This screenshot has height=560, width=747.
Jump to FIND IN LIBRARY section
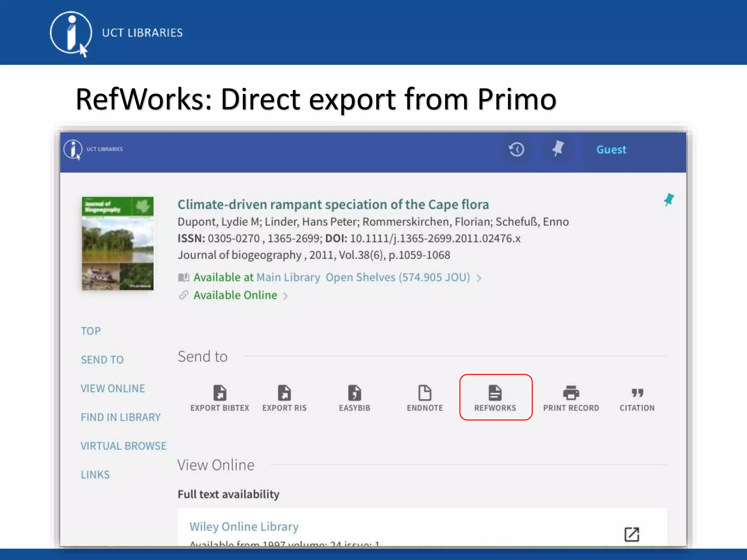(x=121, y=417)
